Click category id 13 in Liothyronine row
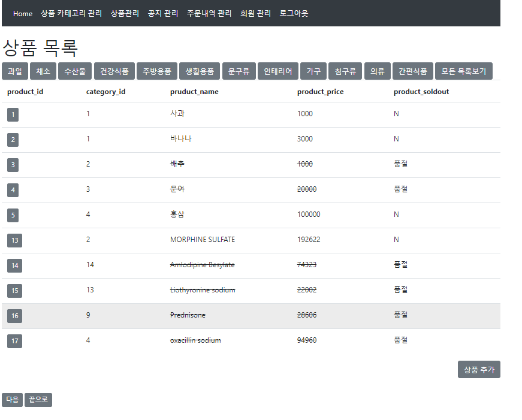 90,290
